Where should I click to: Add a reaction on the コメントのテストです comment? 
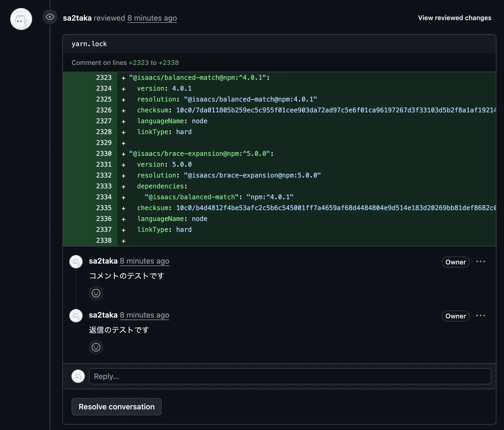pyautogui.click(x=96, y=293)
